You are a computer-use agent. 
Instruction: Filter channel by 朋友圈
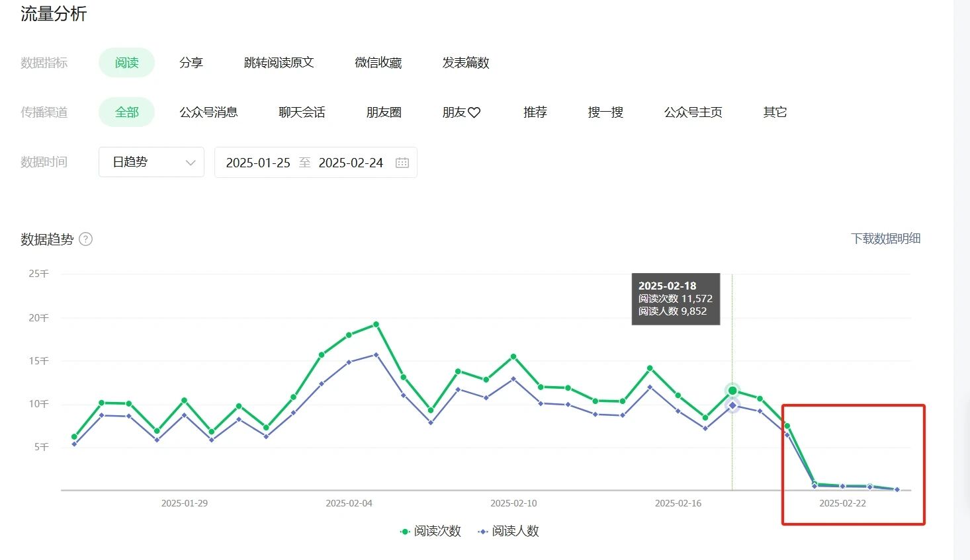pyautogui.click(x=384, y=112)
